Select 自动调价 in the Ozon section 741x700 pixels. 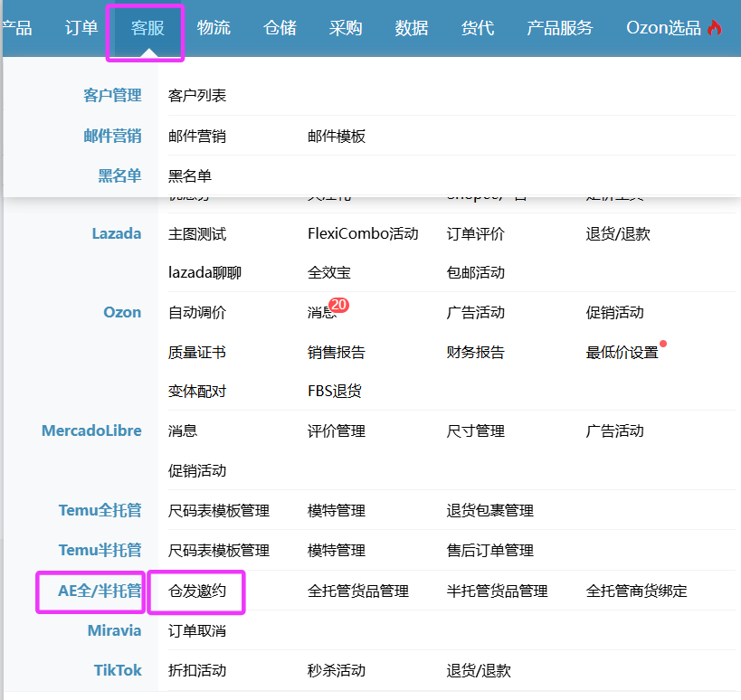coord(197,313)
